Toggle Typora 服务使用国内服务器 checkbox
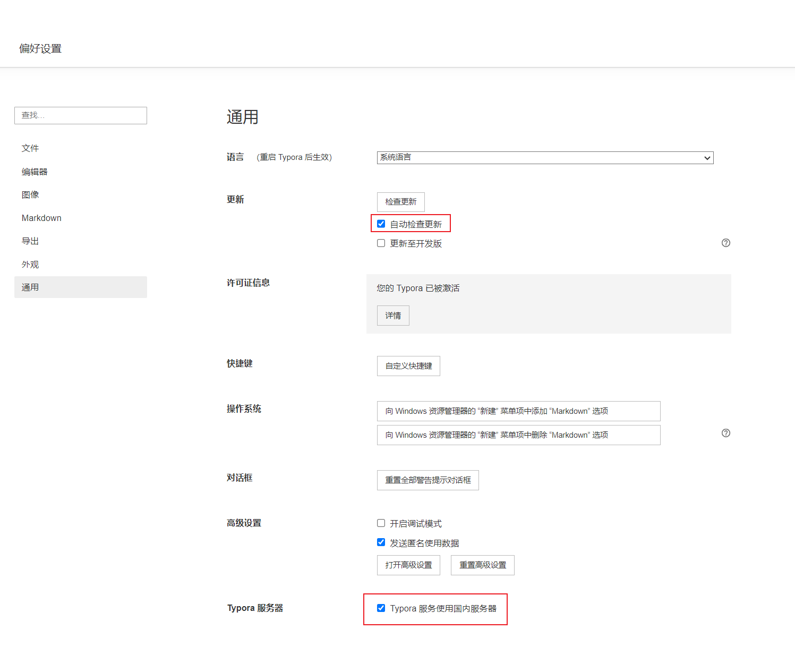Viewport: 795px width, 672px height. pyautogui.click(x=381, y=608)
